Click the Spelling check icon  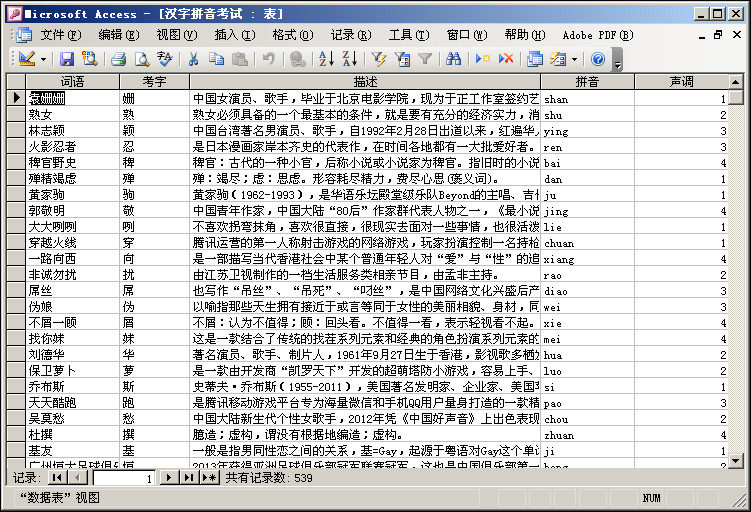[x=164, y=59]
